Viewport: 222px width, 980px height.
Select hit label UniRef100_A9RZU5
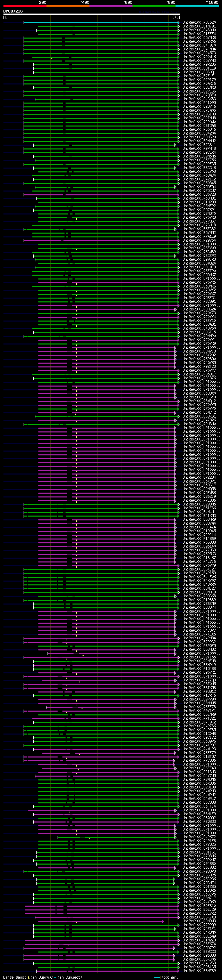pos(199,64)
